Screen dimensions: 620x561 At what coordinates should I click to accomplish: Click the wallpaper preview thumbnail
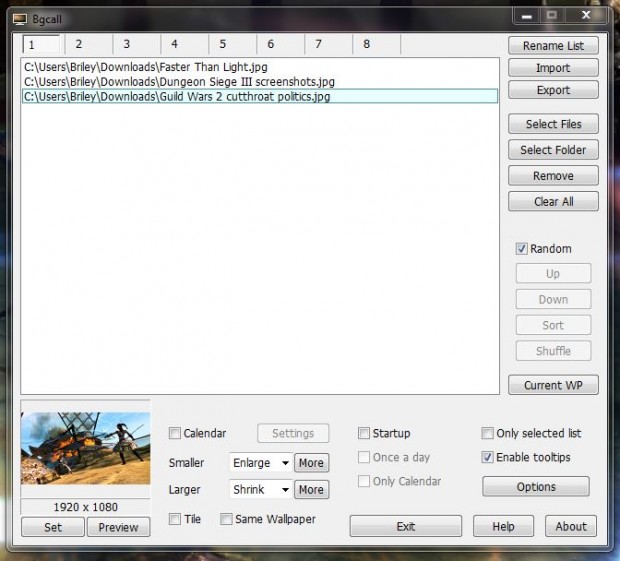coord(85,448)
